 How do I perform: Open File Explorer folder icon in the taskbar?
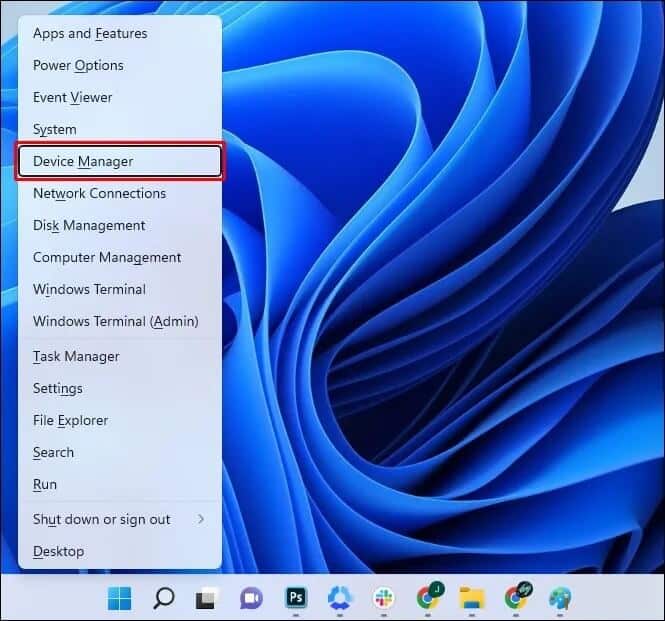[x=472, y=598]
